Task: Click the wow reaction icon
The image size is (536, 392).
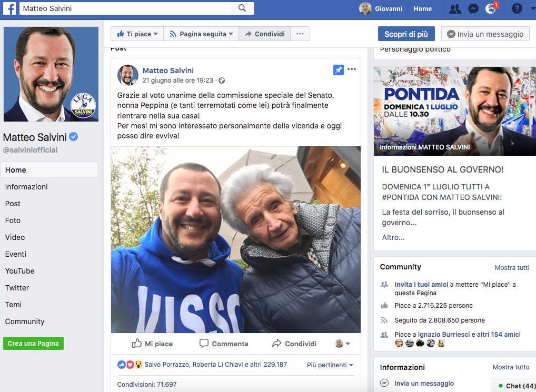Action: coord(138,365)
